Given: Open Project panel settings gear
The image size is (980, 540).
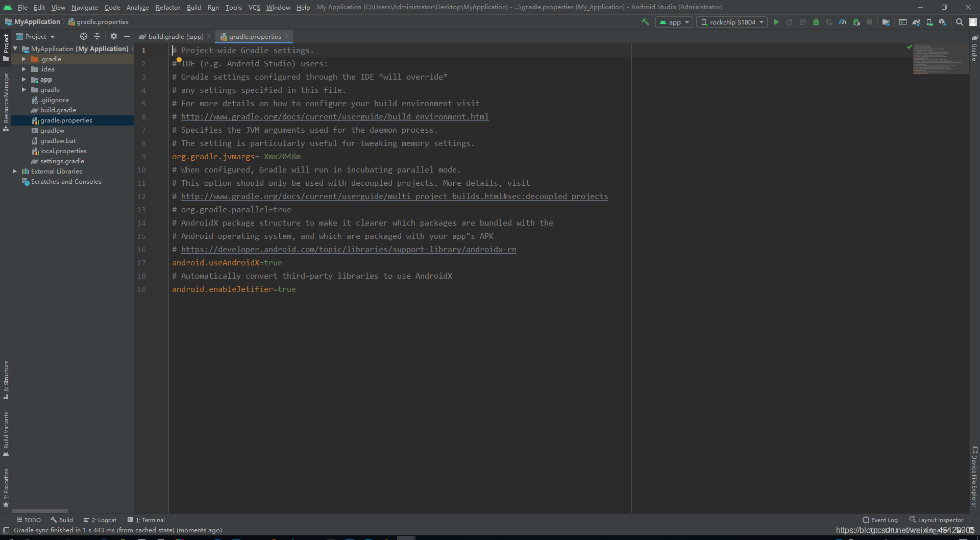Looking at the screenshot, I should [x=114, y=36].
